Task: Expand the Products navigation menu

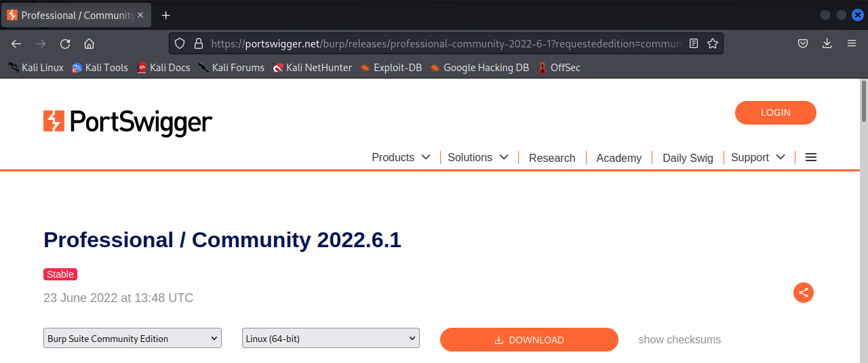Action: click(401, 157)
